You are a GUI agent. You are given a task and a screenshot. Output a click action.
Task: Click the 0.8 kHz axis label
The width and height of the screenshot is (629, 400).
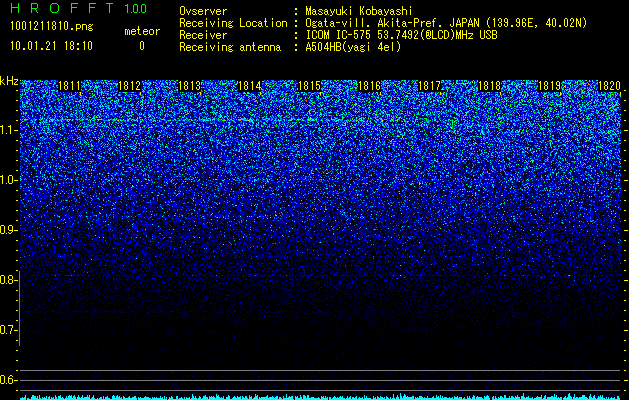(8, 280)
